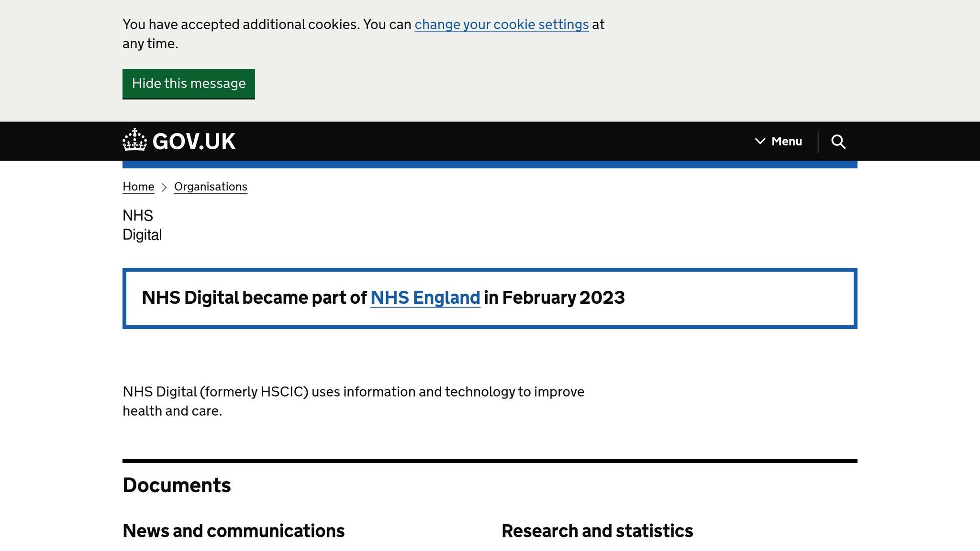Viewport: 980px width, 551px height.
Task: Open the search magnifier icon
Action: (838, 142)
